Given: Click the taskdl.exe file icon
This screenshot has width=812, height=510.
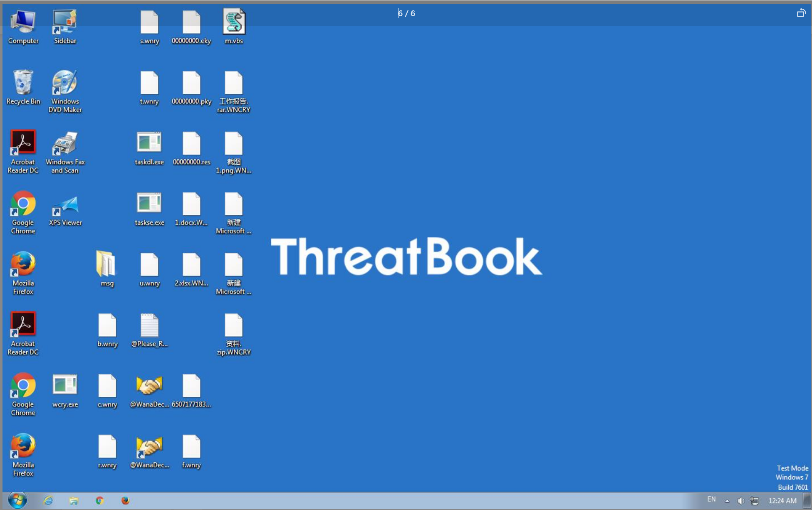Looking at the screenshot, I should (149, 148).
